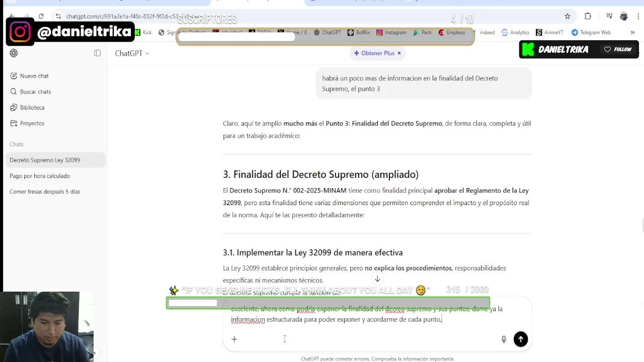
Task: Open the Empleos bookmark
Action: 451,32
